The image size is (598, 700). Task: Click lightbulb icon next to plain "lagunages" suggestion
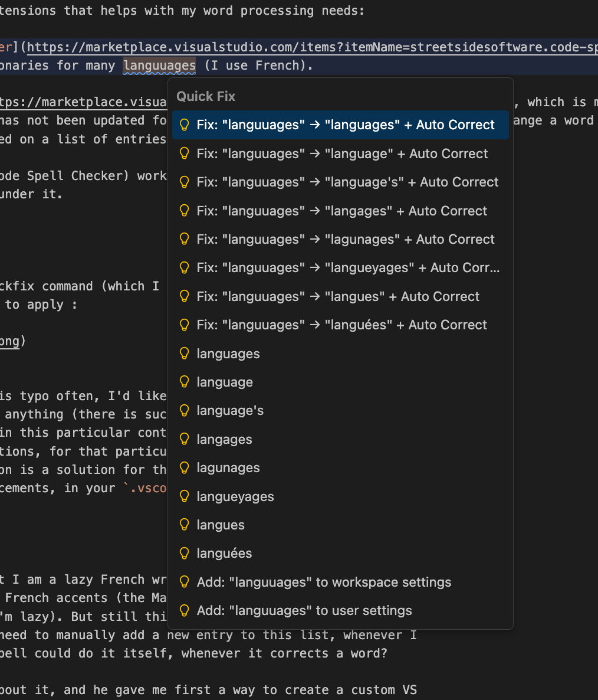pos(185,468)
